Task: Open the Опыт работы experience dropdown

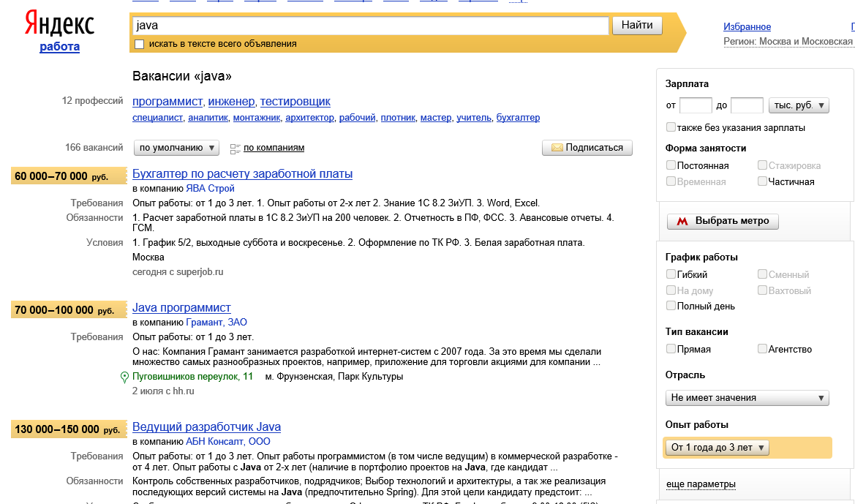Action: tap(717, 448)
